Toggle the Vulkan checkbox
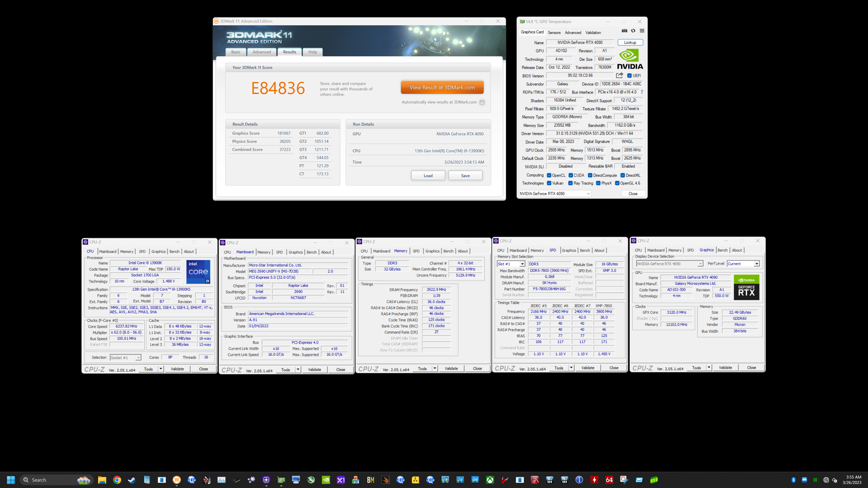Viewport: 868px width, 488px height. click(549, 183)
